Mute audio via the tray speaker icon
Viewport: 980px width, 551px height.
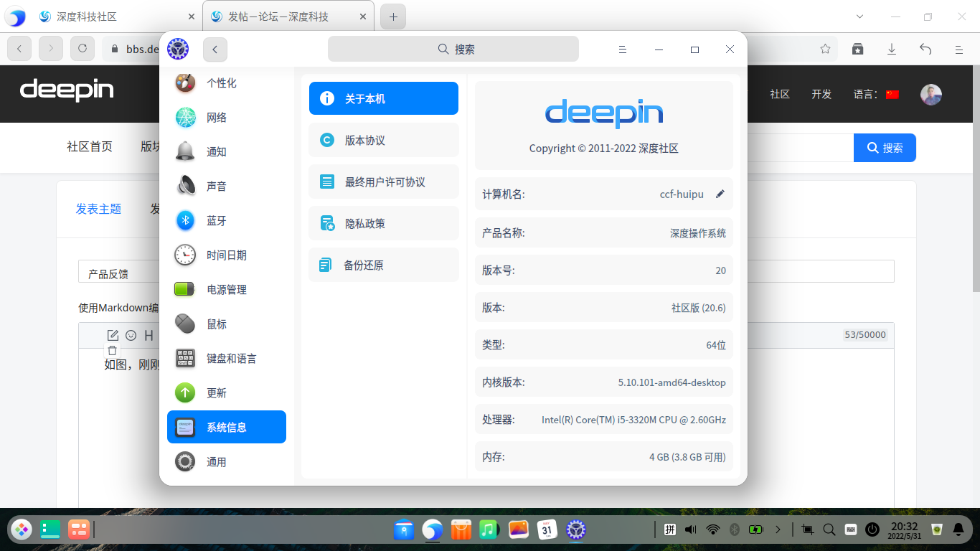(x=689, y=529)
